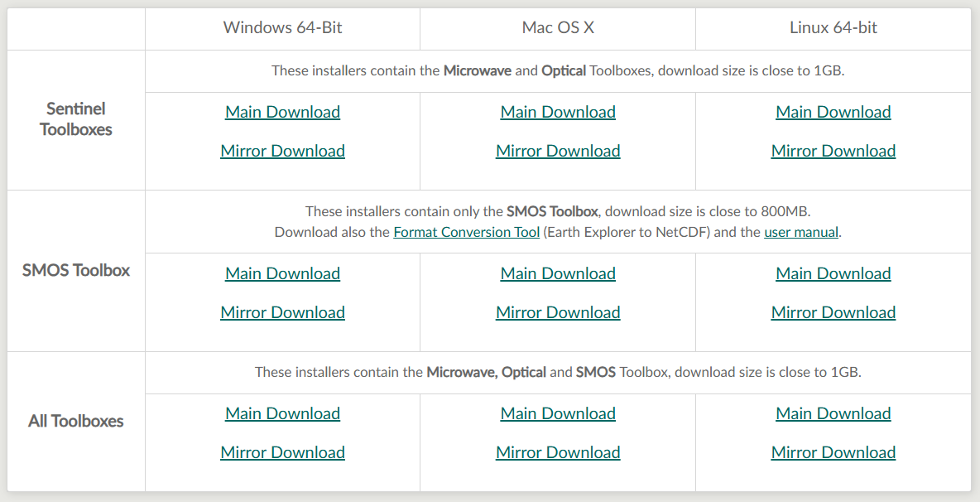Open Sentinel Toolboxes Mirror Download for Linux
980x502 pixels.
833,151
